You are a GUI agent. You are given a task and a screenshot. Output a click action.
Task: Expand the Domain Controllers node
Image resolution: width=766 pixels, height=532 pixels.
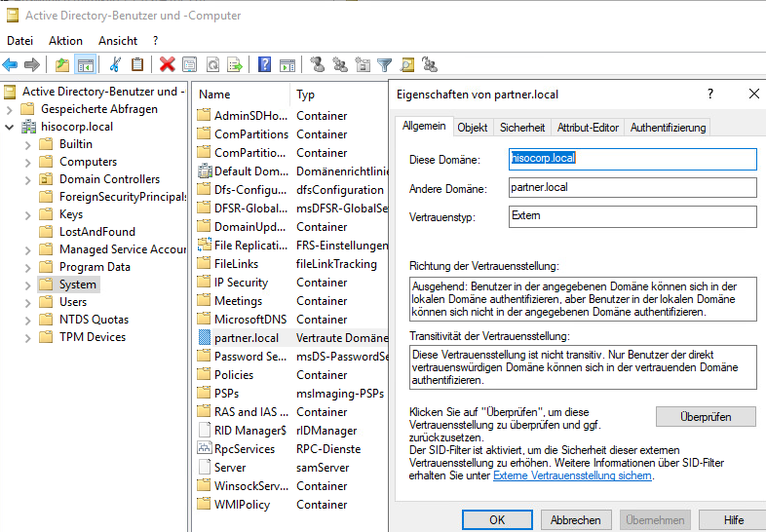pos(27,180)
